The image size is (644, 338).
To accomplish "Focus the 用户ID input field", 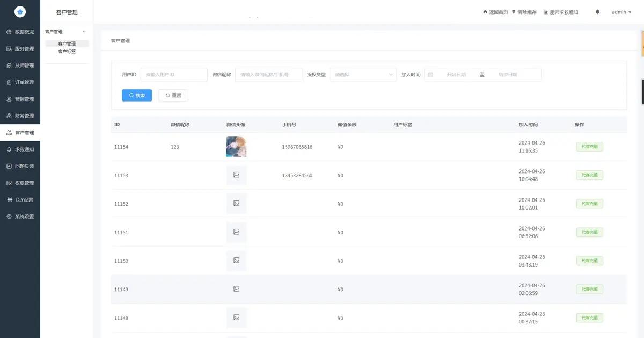I will (x=174, y=75).
